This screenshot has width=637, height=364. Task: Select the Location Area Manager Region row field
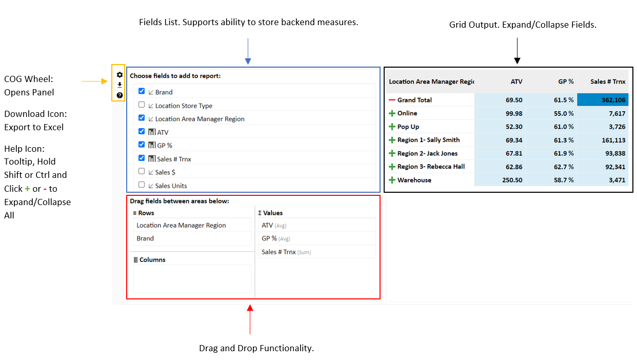(x=181, y=225)
